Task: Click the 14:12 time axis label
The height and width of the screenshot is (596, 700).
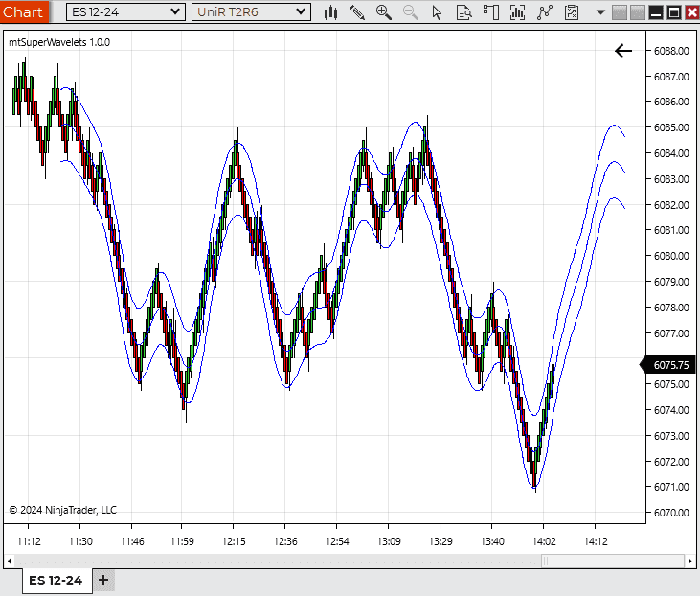Action: point(596,541)
